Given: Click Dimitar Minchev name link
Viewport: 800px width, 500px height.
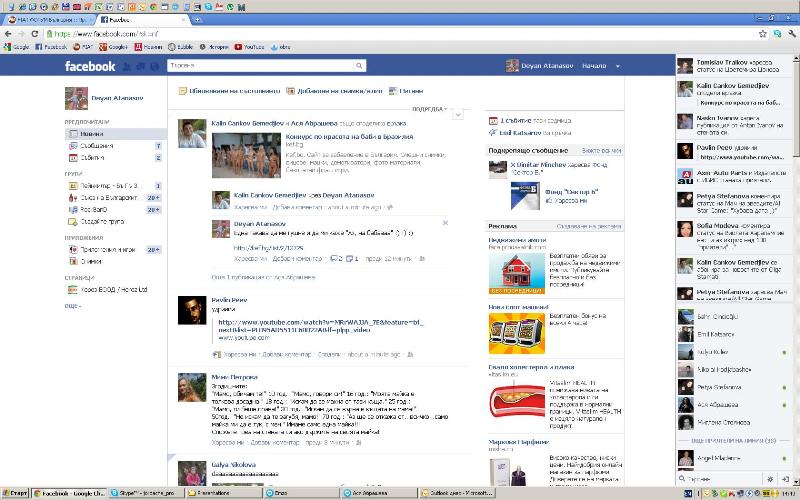Looking at the screenshot, I should [x=541, y=165].
